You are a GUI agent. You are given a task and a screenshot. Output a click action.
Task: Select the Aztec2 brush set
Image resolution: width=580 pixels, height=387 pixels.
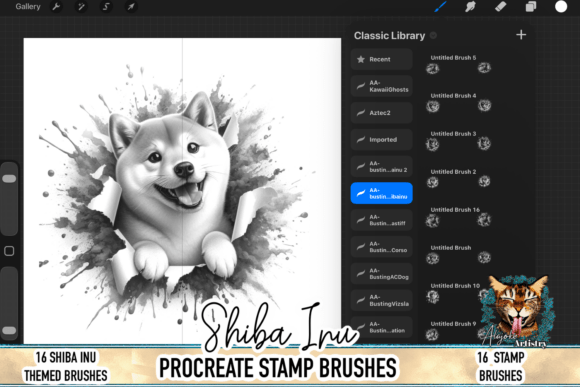pos(381,113)
